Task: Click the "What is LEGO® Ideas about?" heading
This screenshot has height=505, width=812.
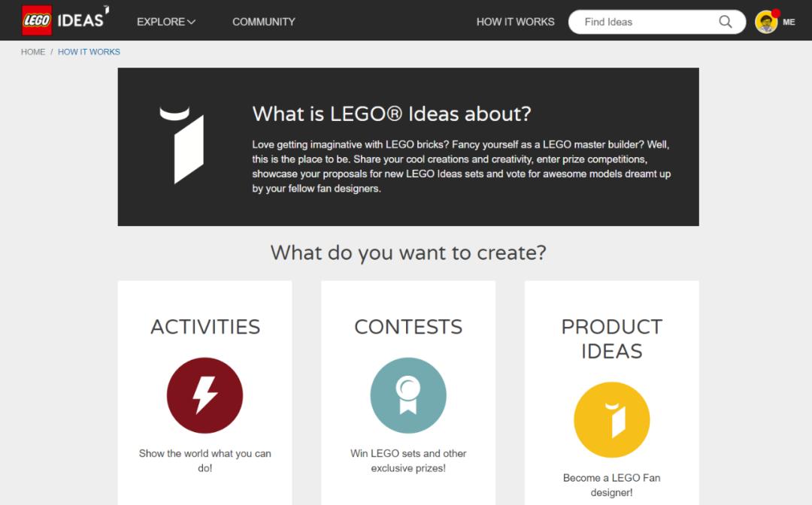Action: [x=392, y=113]
